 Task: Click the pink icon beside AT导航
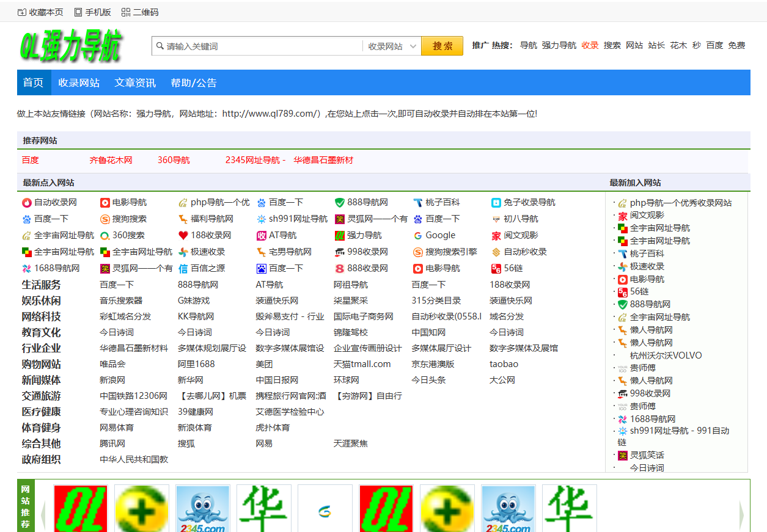click(262, 236)
